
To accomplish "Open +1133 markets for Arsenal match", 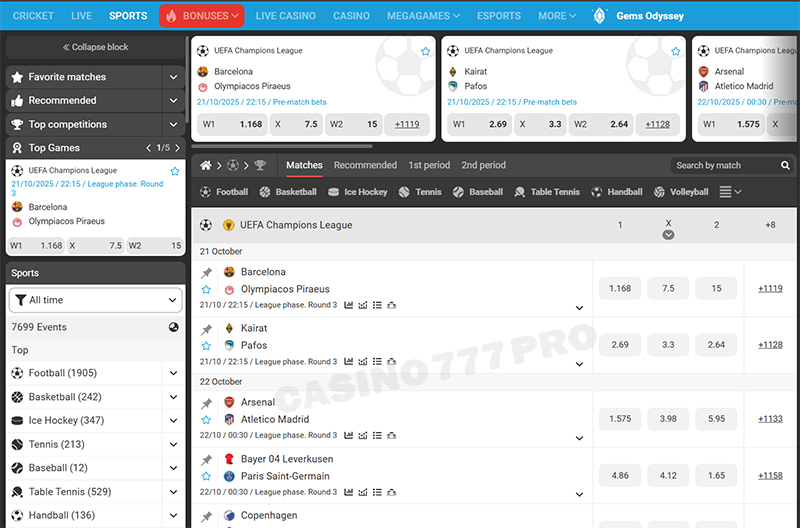I will [770, 419].
